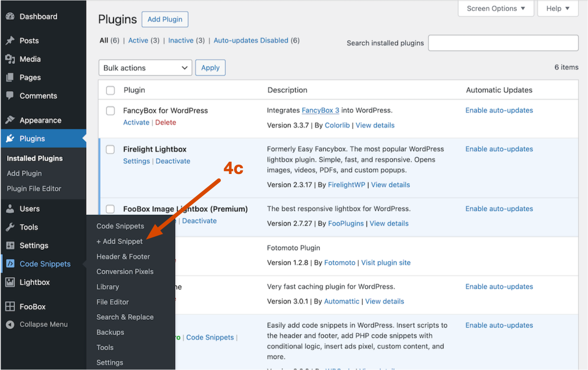Click the Collapse Menu label
Image resolution: width=588 pixels, height=370 pixels.
click(x=44, y=324)
